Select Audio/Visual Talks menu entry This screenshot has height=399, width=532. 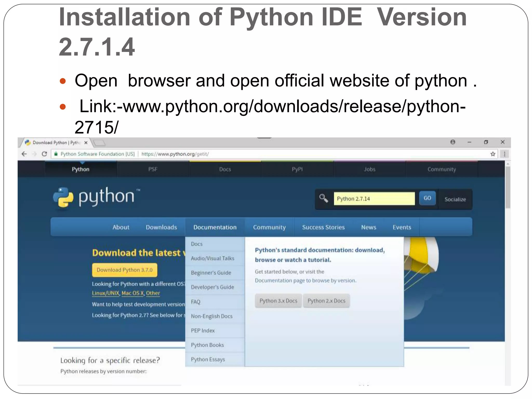point(215,258)
